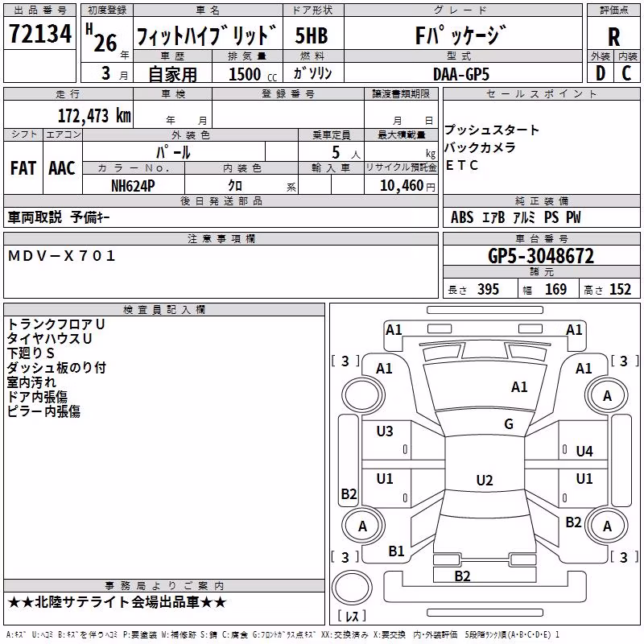Select inspector note ドア内張傷
644x644 pixels.
[37, 397]
